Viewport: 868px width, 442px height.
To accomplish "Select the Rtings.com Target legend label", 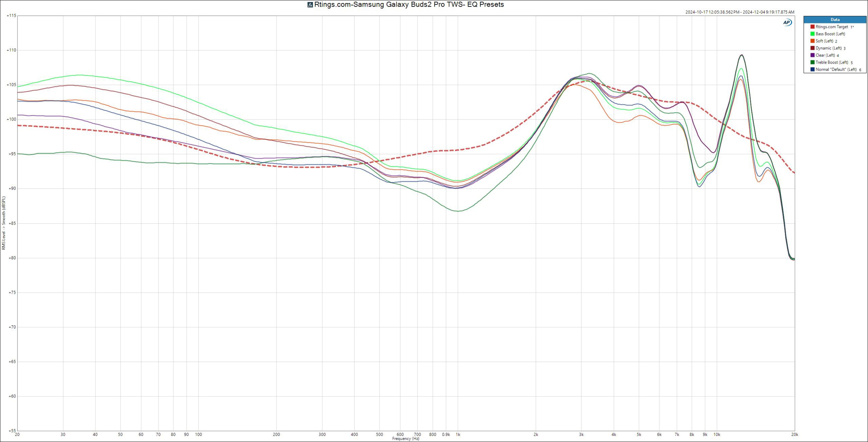I will pos(832,27).
